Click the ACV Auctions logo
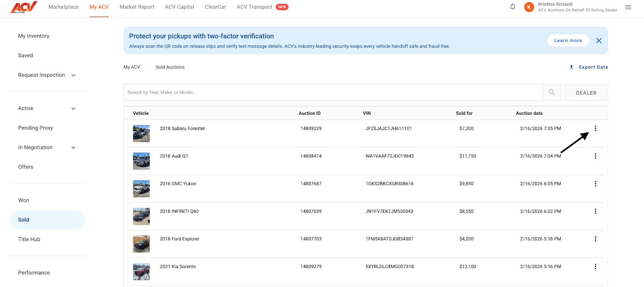Image resolution: width=644 pixels, height=287 pixels. click(x=24, y=7)
